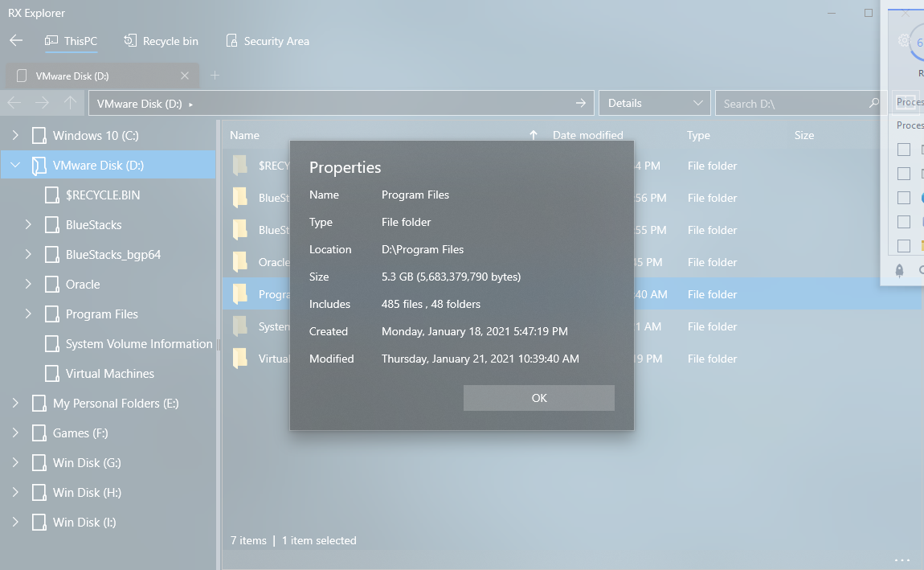Expand My Personal Folders (E:) node

15,404
